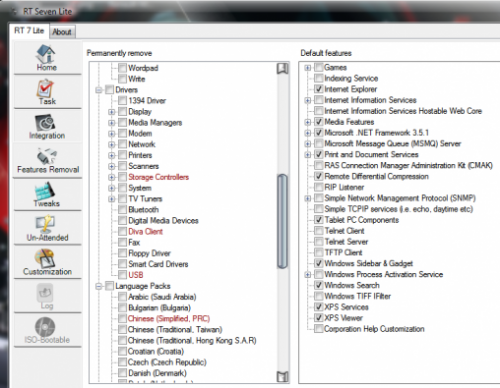Uncheck the Internet Explorer checkbox
This screenshot has height=388, width=500.
(x=319, y=89)
